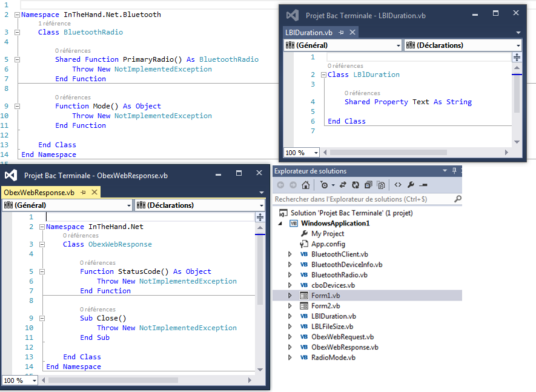The height and width of the screenshot is (392, 536).
Task: Refresh the Solution Explorer
Action: point(356,185)
